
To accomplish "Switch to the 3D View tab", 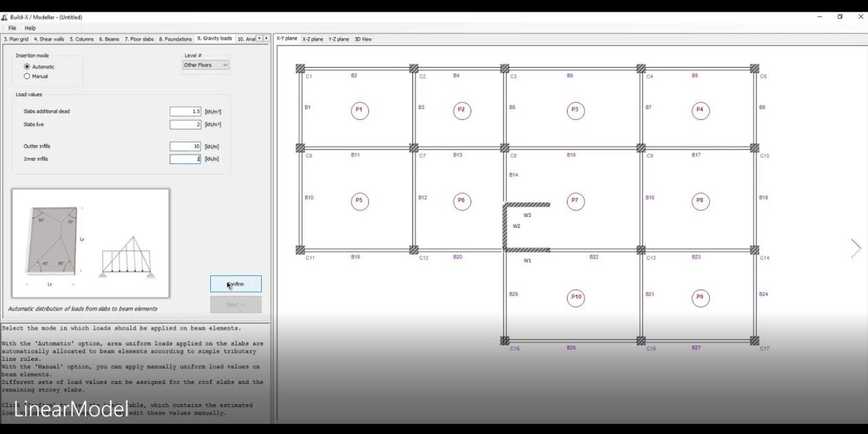I will (363, 39).
